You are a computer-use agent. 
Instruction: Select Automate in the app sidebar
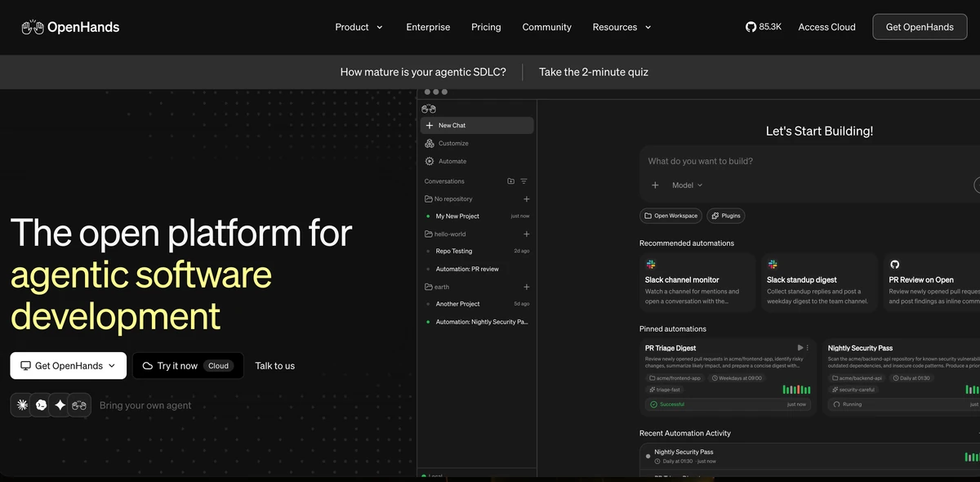pyautogui.click(x=477, y=161)
